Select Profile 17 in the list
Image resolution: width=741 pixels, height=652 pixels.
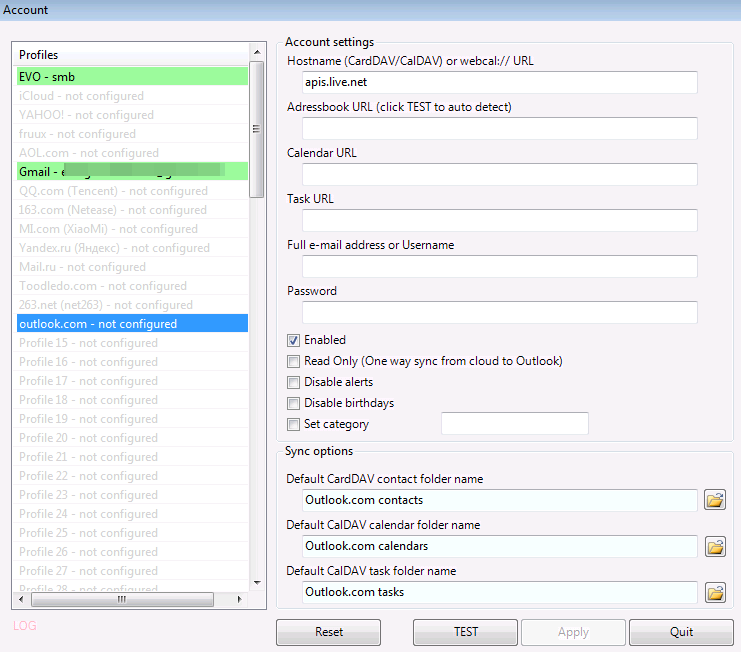coord(132,381)
